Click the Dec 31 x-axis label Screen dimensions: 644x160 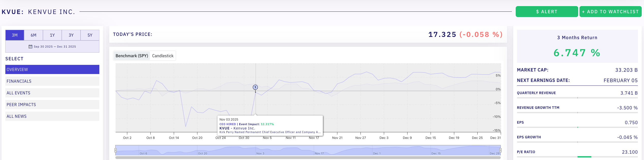coord(495,138)
